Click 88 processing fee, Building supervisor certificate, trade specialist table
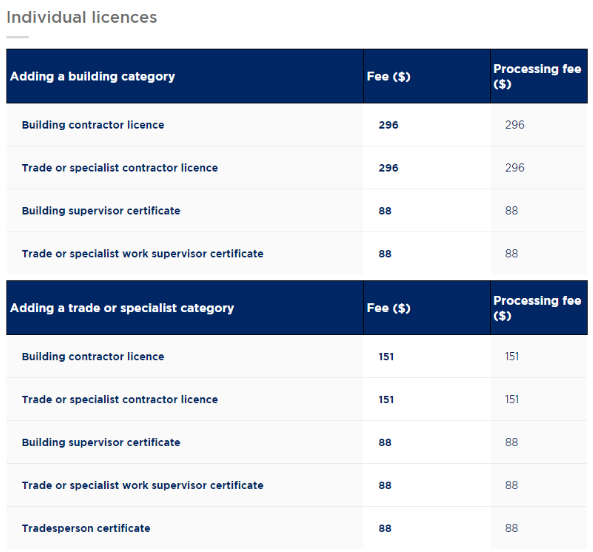 511,442
